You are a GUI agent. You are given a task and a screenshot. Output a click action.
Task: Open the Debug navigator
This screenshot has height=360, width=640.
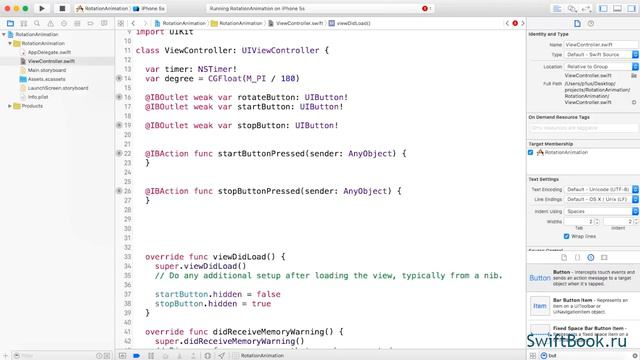pyautogui.click(x=77, y=23)
